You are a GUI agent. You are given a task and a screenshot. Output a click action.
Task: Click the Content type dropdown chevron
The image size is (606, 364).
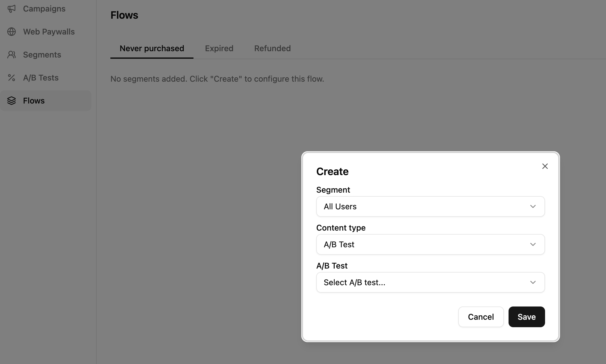tap(533, 244)
